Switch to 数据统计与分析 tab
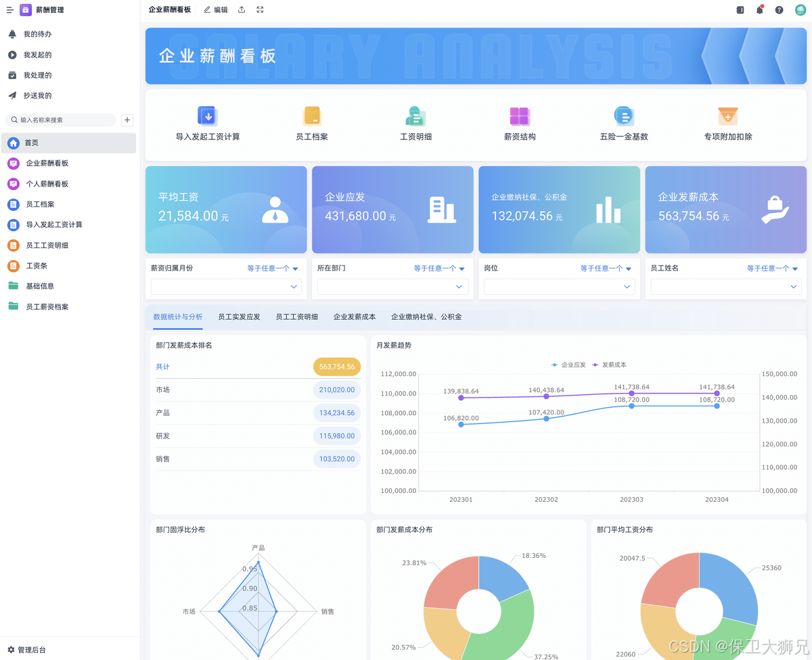Image resolution: width=812 pixels, height=660 pixels. click(x=178, y=316)
